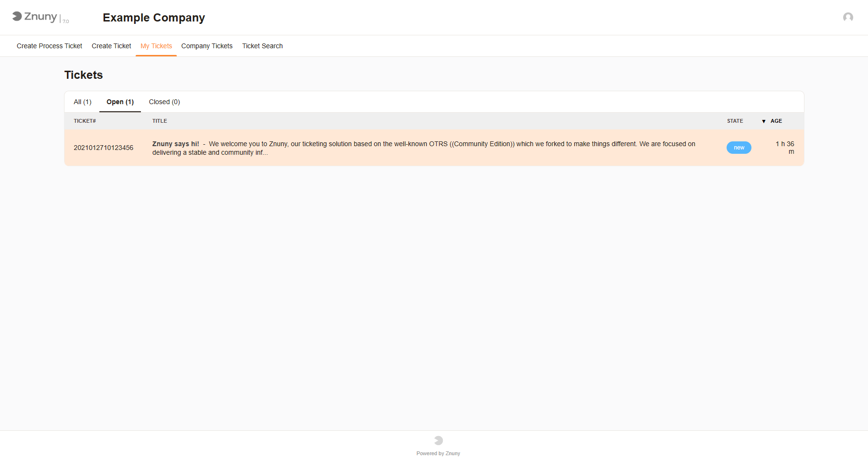Sort tickets by the TICKET# column
This screenshot has width=868, height=459.
(x=85, y=121)
